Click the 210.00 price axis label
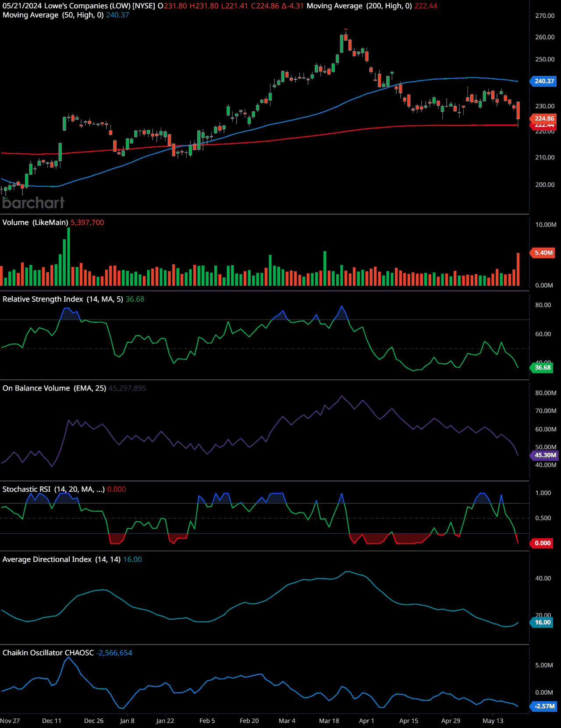This screenshot has width=561, height=728. [x=545, y=157]
